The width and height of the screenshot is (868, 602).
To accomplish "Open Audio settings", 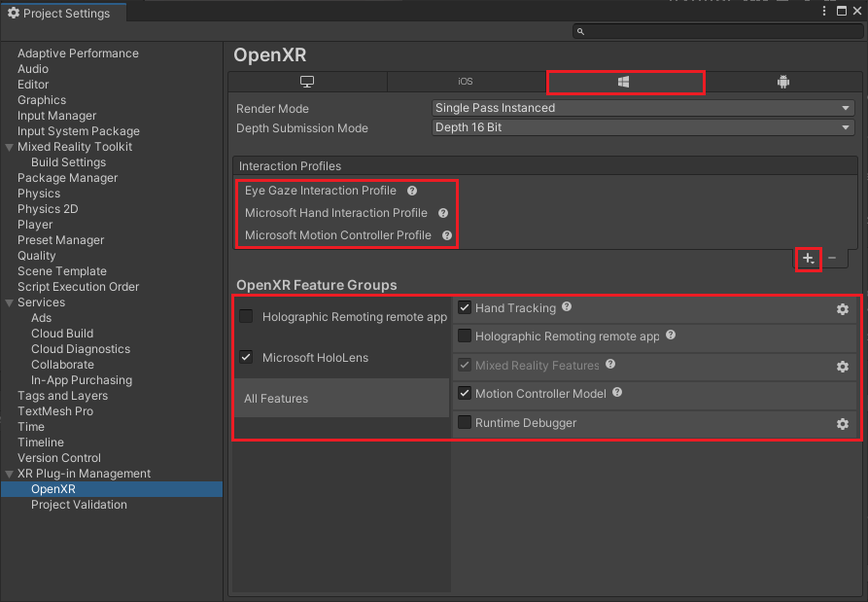I will click(33, 69).
